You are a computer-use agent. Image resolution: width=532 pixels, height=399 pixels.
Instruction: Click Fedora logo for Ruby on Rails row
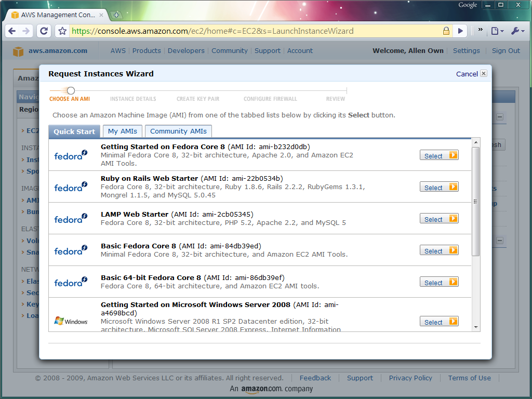[71, 187]
